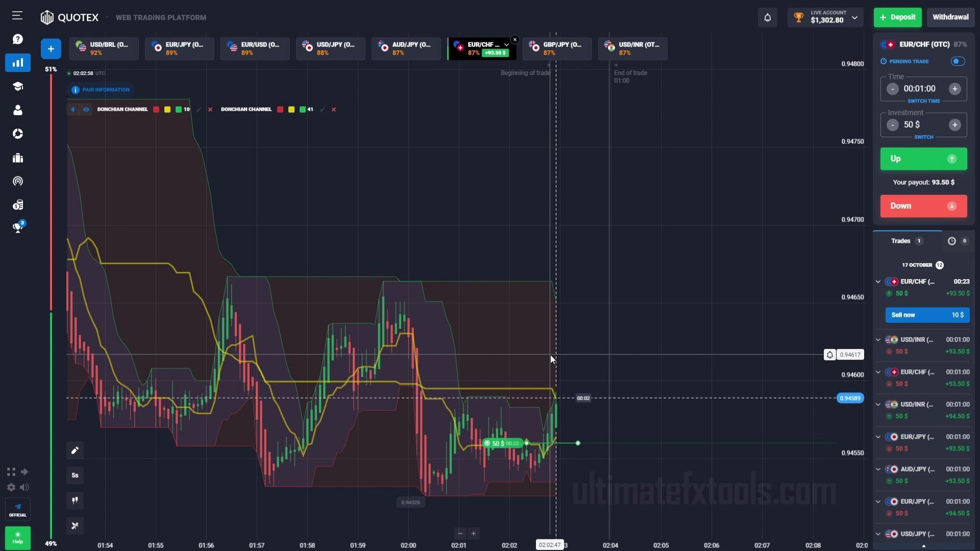Viewport: 980px width, 551px height.
Task: Toggle the Pending Trade switch
Action: tap(958, 61)
